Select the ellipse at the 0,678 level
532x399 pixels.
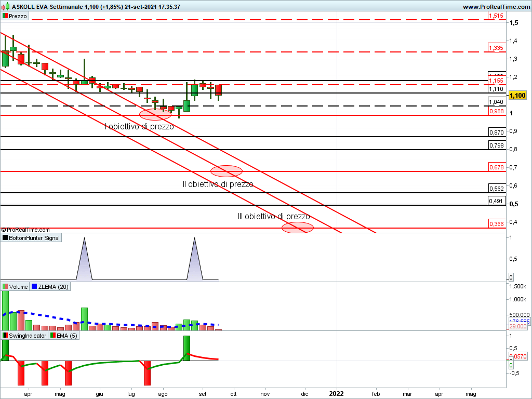tap(227, 170)
